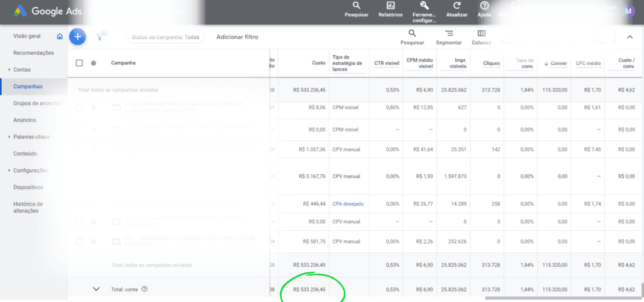Tick the select-all checkbox beside Campanha header
The image size is (644, 302).
[x=79, y=63]
